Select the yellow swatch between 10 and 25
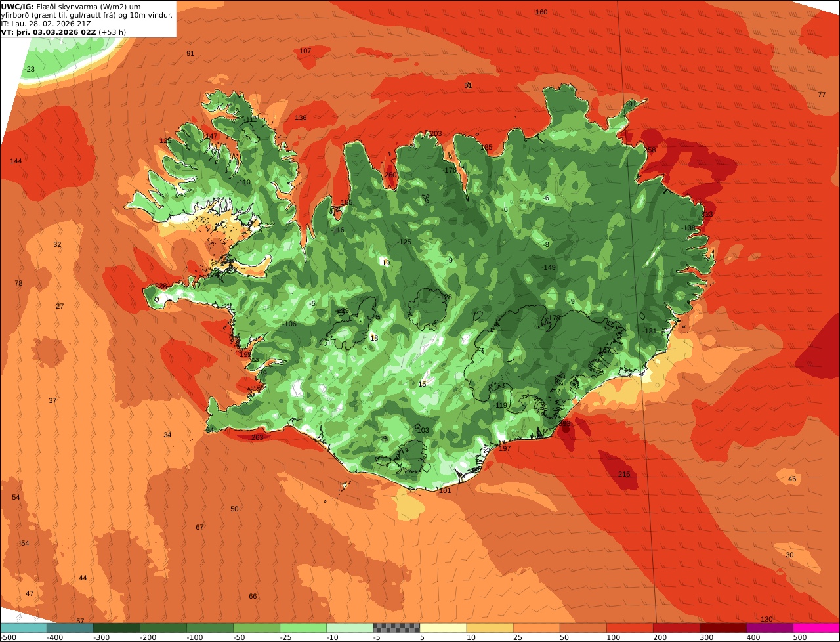 490,628
